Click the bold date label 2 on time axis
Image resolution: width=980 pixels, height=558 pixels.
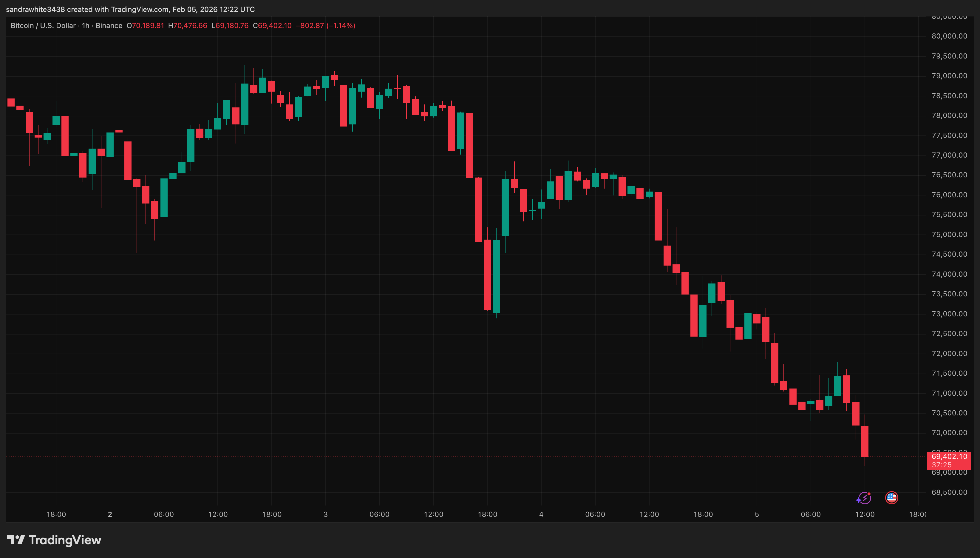click(x=110, y=515)
